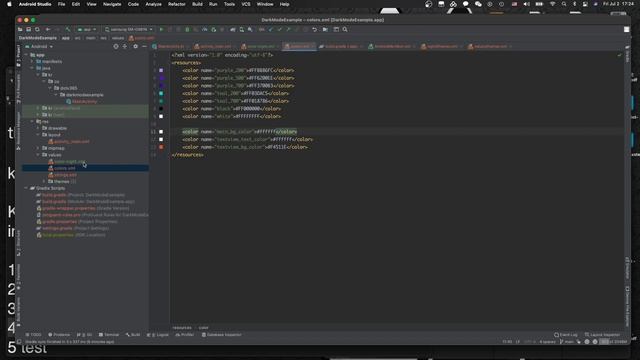This screenshot has height=360, width=640.
Task: Open the Navigate menu
Action: point(112,4)
